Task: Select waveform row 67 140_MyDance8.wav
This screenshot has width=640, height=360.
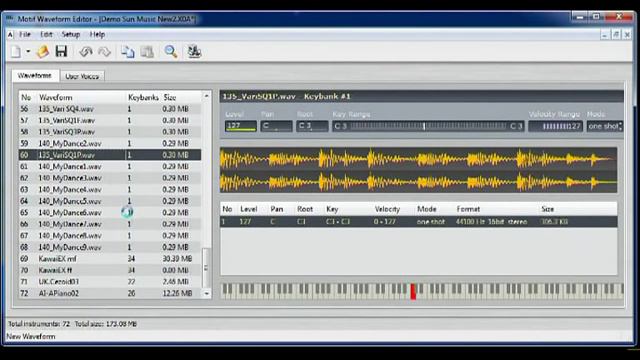Action: [110, 236]
